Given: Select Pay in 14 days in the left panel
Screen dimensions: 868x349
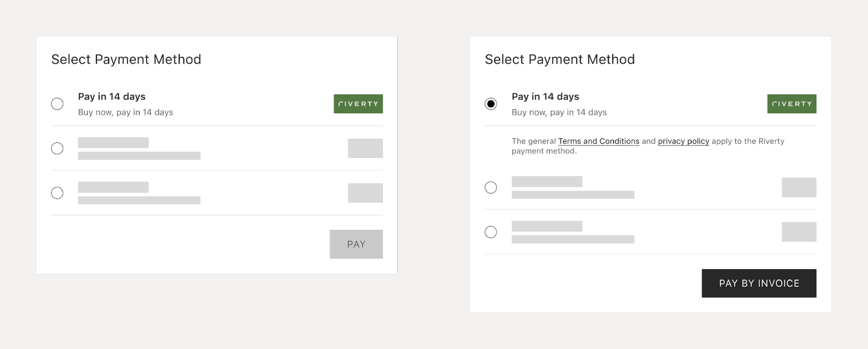Looking at the screenshot, I should pos(57,104).
